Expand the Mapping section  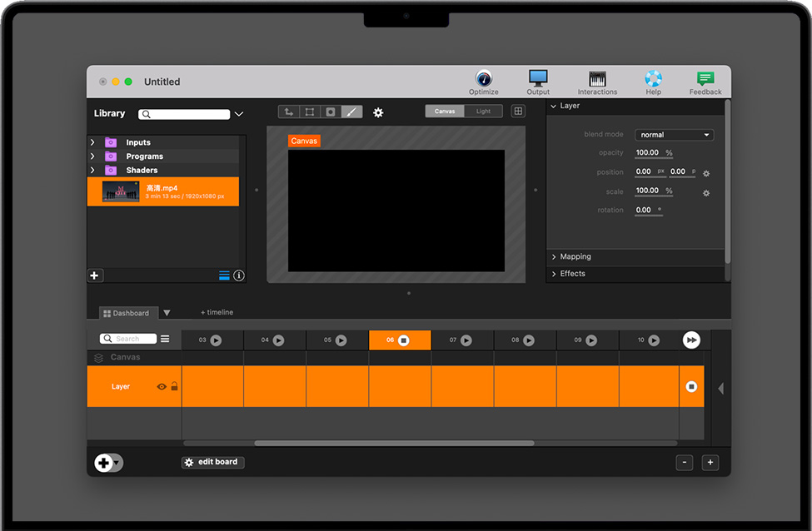click(575, 256)
